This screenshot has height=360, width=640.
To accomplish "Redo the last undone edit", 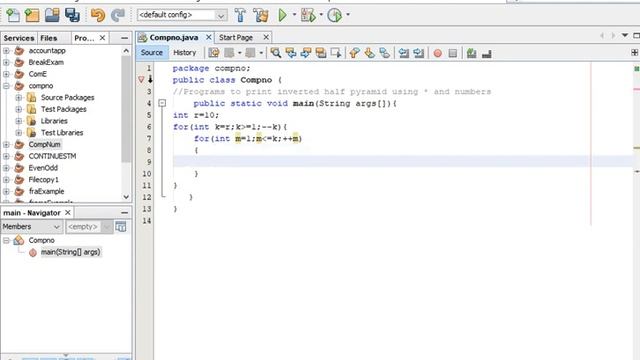I will [118, 15].
